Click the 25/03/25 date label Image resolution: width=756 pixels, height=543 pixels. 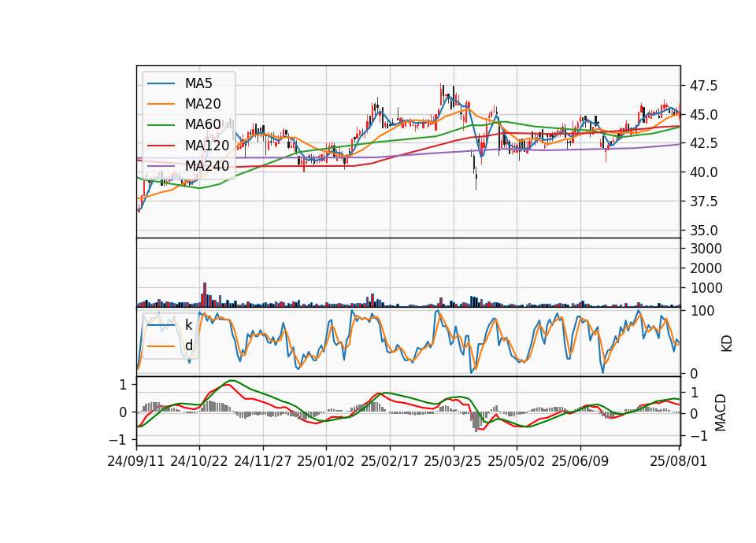453,461
